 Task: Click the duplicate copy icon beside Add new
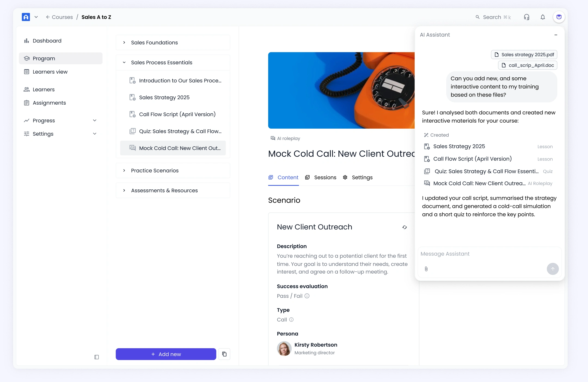(x=224, y=354)
